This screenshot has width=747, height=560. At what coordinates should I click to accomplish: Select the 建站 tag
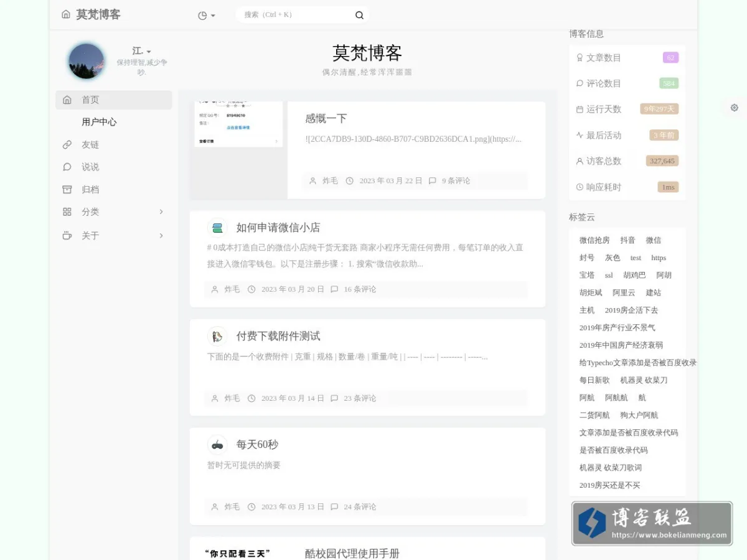(x=654, y=292)
